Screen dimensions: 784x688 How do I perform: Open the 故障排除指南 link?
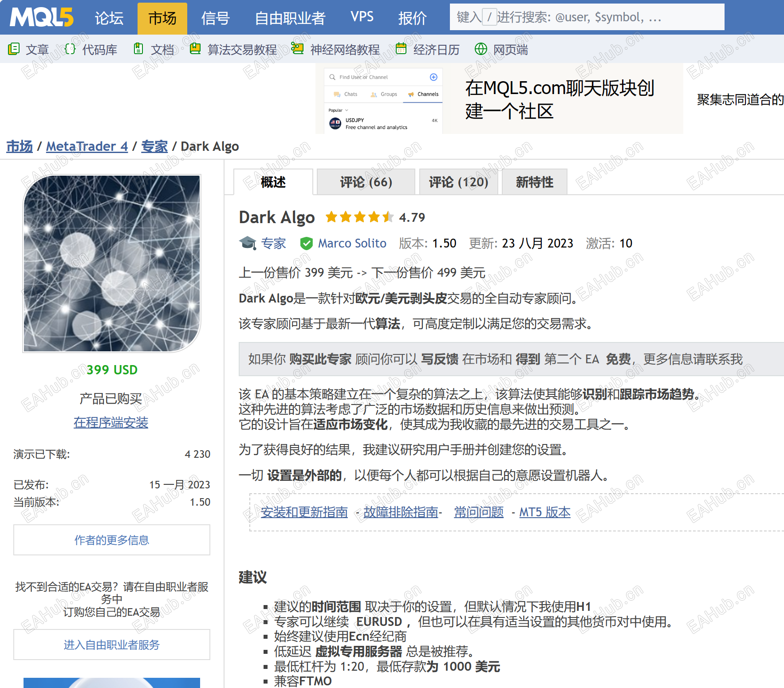click(x=401, y=512)
